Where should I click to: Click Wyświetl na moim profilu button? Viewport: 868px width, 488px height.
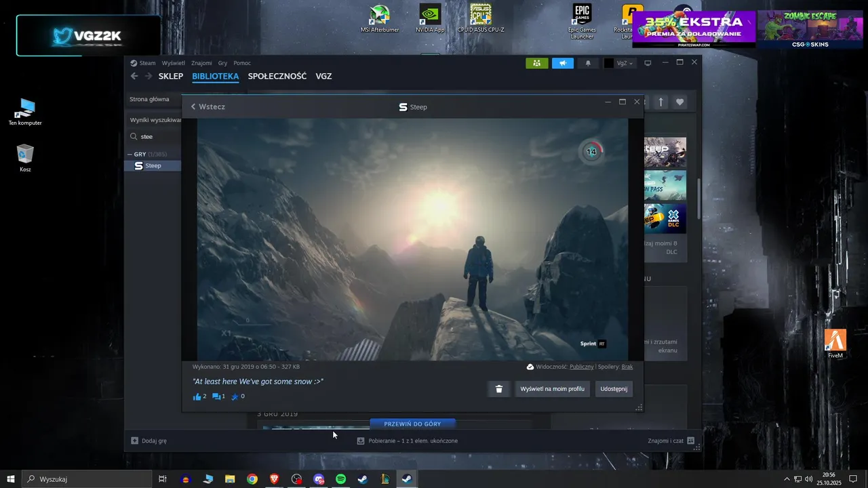(552, 389)
